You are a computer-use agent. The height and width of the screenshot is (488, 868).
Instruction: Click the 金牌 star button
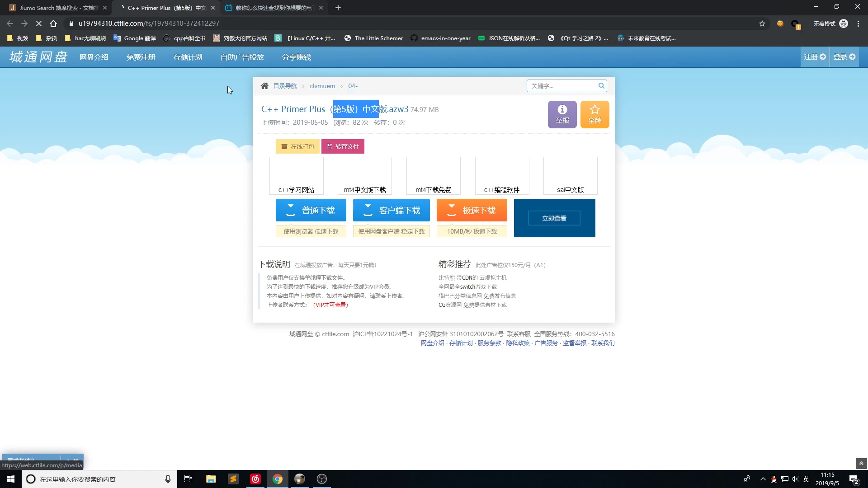click(595, 114)
